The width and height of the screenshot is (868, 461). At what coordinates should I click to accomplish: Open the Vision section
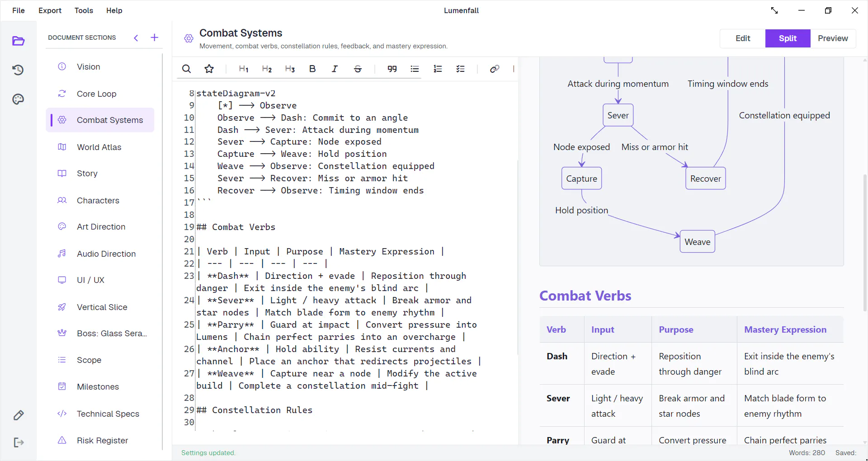[100, 67]
